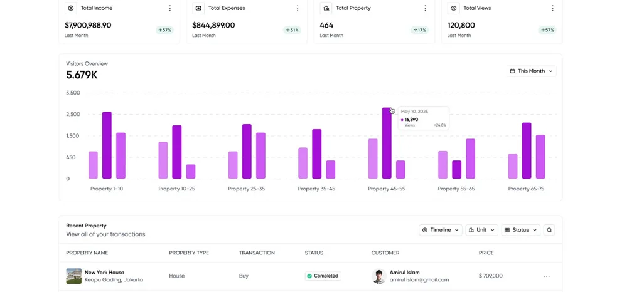Open Total Property three-dot menu

(x=425, y=8)
